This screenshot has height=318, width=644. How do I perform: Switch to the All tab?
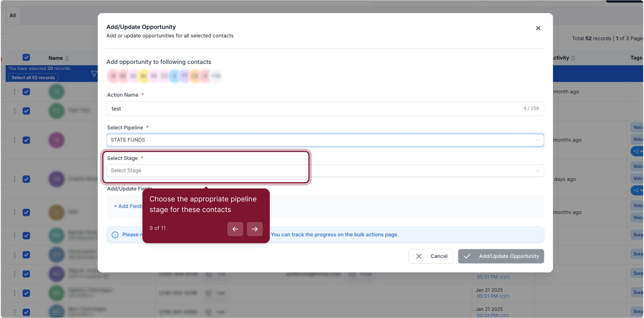13,16
